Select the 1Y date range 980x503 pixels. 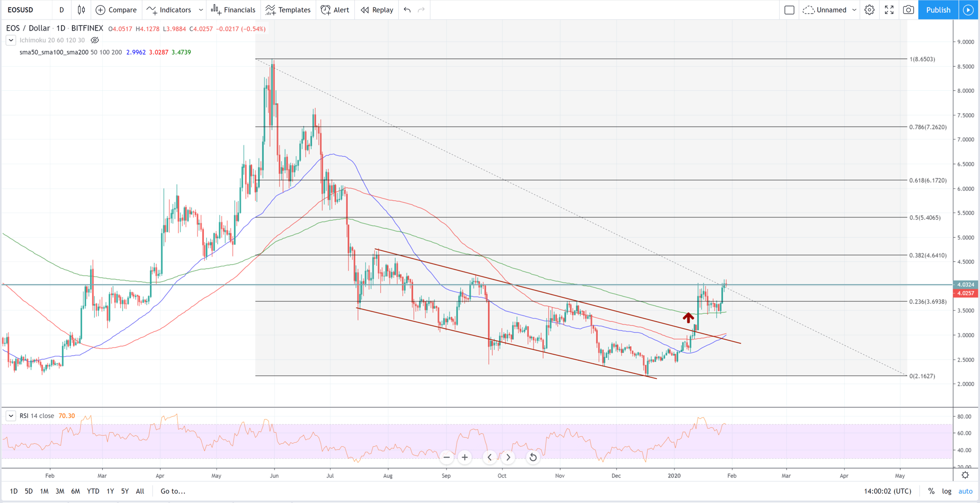(x=110, y=491)
